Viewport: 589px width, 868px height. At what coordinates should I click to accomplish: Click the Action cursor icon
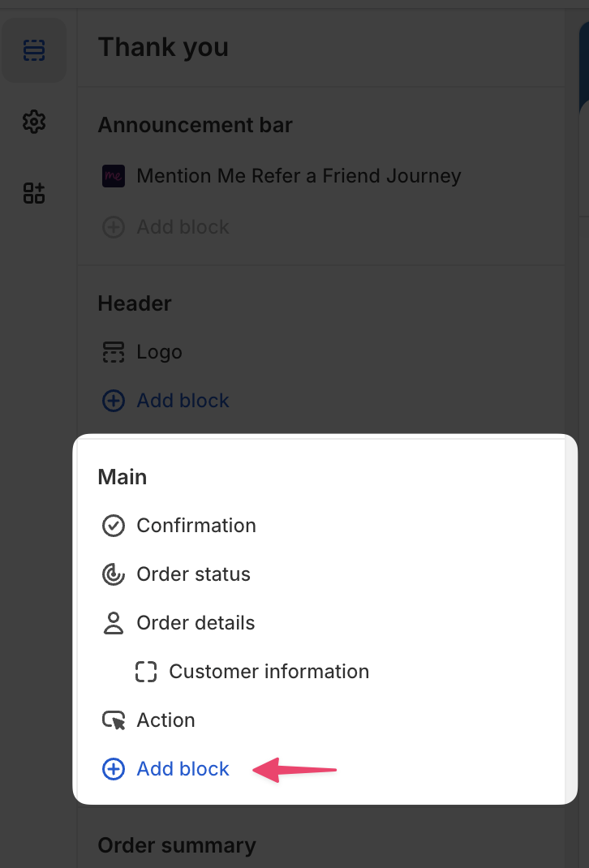click(x=114, y=720)
